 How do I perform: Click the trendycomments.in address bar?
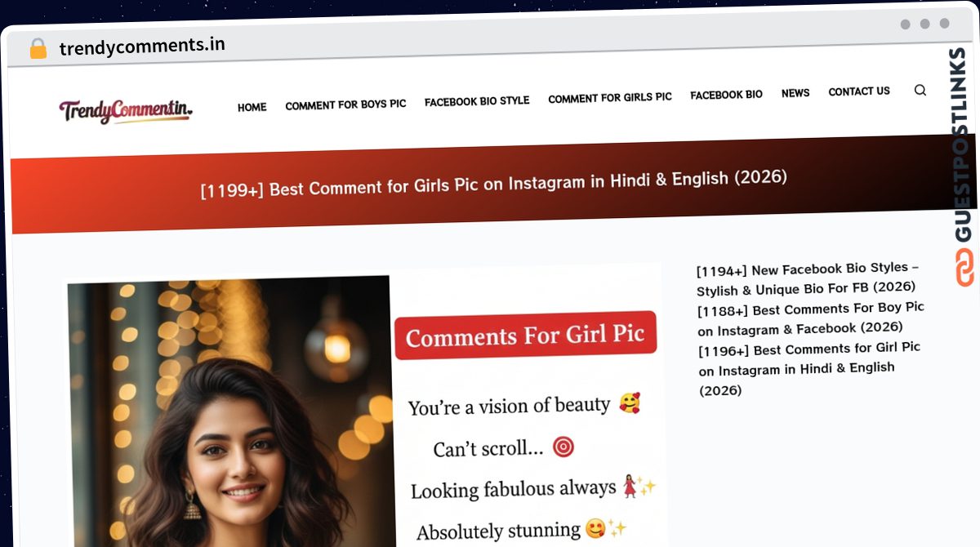tap(143, 47)
